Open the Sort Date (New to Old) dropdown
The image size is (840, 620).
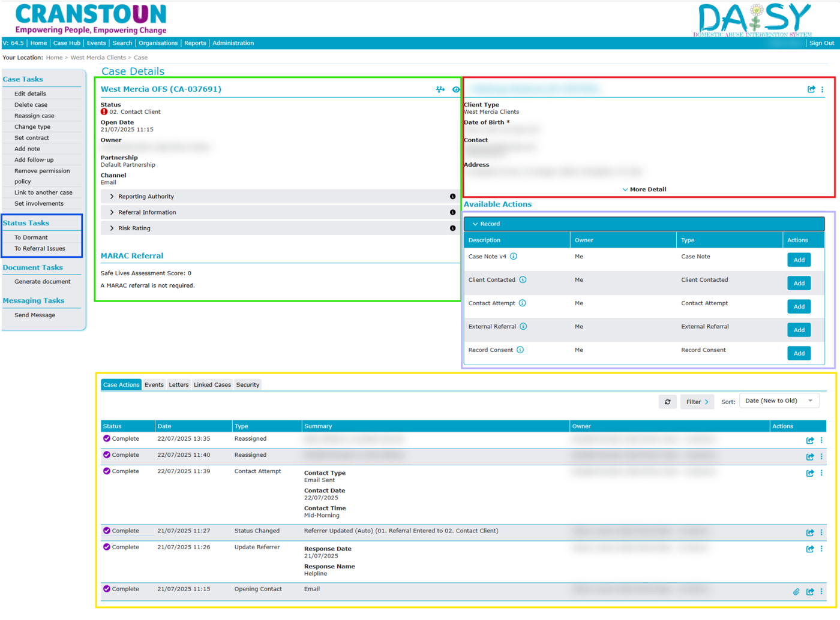(x=779, y=401)
